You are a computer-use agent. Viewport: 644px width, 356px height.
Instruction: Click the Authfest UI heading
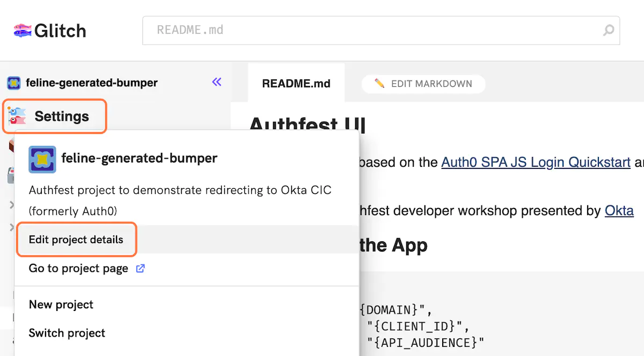click(x=308, y=124)
